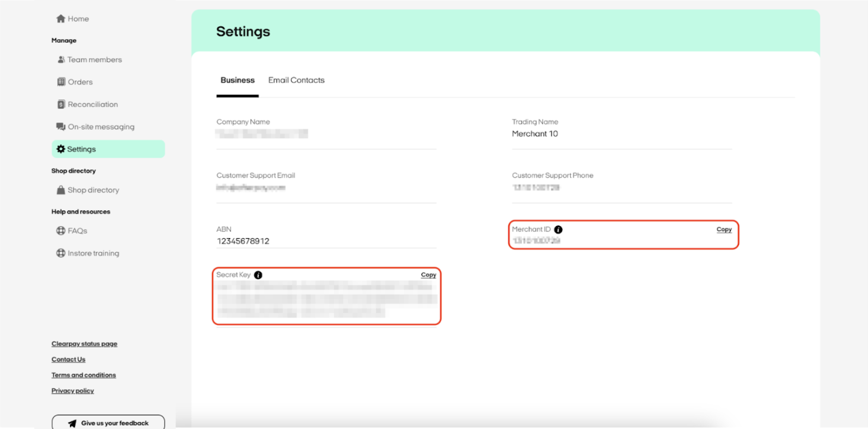This screenshot has height=429, width=868.
Task: Click the blurred Company Name value
Action: 261,134
